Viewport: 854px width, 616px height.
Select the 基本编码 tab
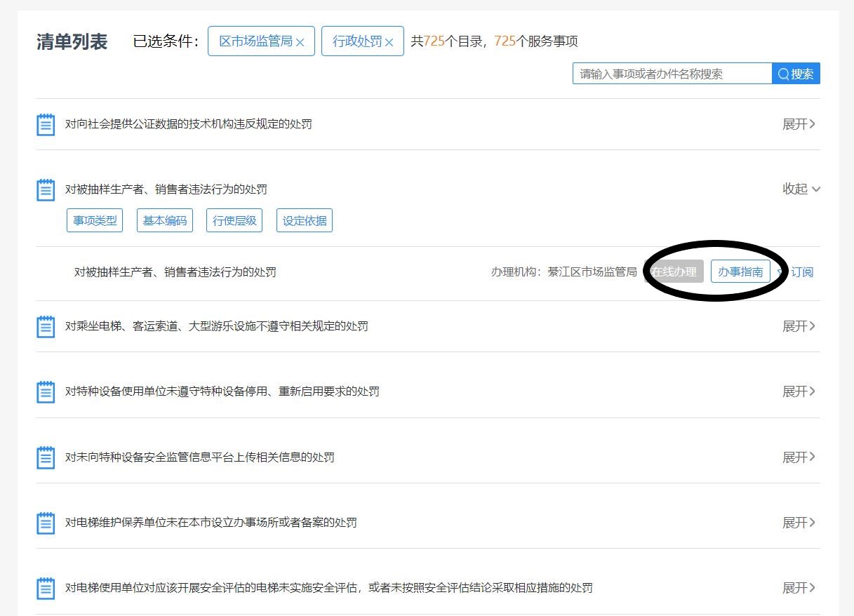[x=165, y=220]
